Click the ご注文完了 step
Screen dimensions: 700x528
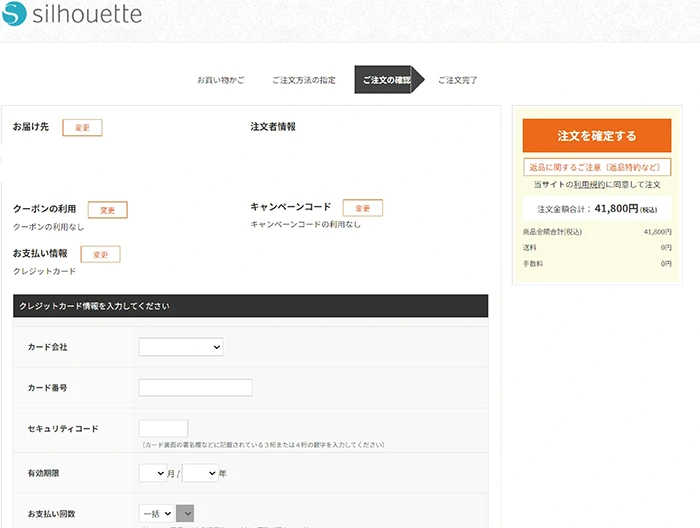coord(458,80)
